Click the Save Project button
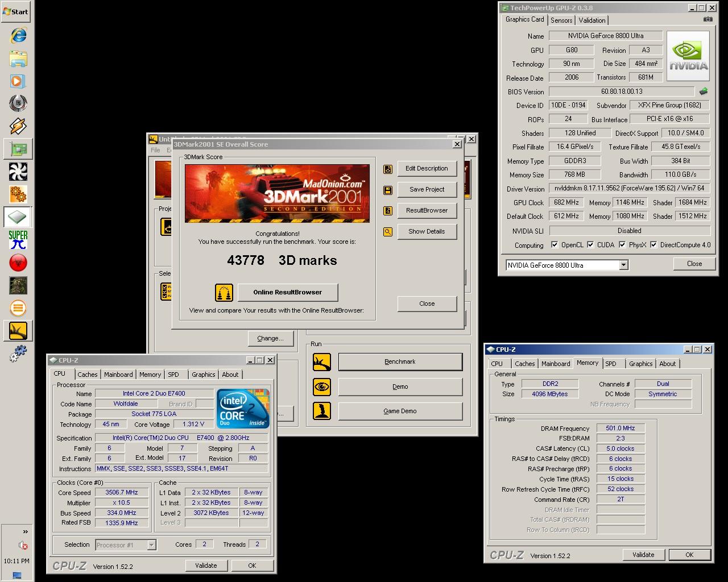 tap(427, 190)
